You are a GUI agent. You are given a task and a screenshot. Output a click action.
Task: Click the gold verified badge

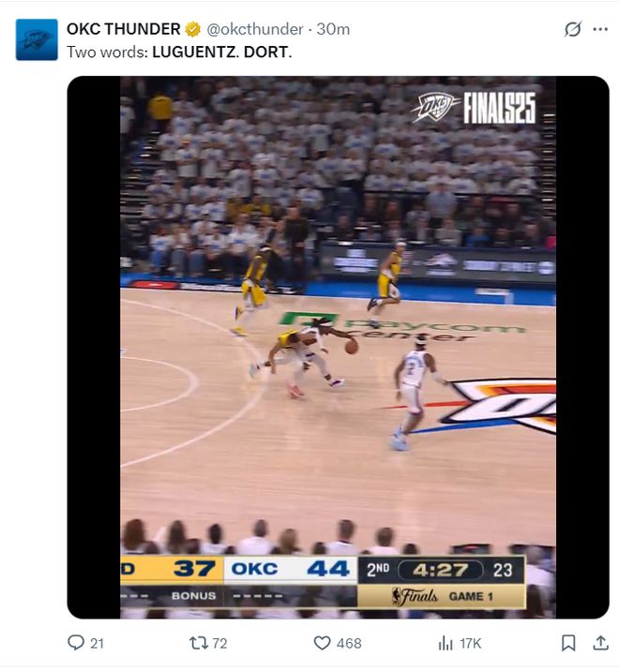[193, 29]
